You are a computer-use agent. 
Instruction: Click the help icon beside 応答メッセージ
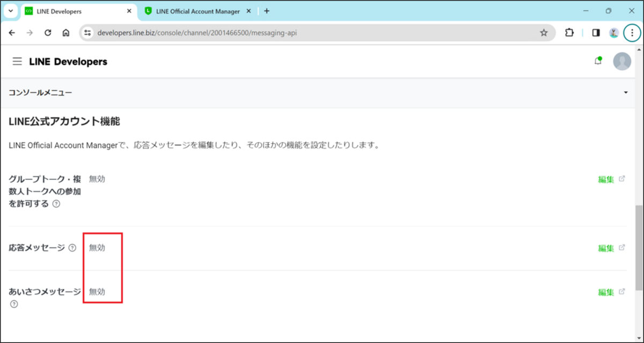(x=72, y=248)
